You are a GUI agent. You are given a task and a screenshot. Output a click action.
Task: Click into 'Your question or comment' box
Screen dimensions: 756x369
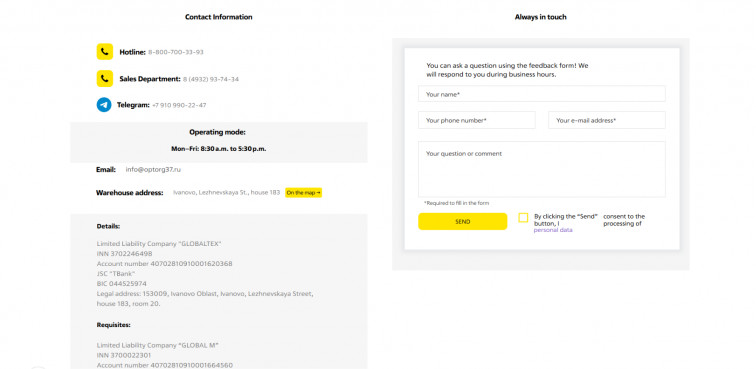point(541,169)
